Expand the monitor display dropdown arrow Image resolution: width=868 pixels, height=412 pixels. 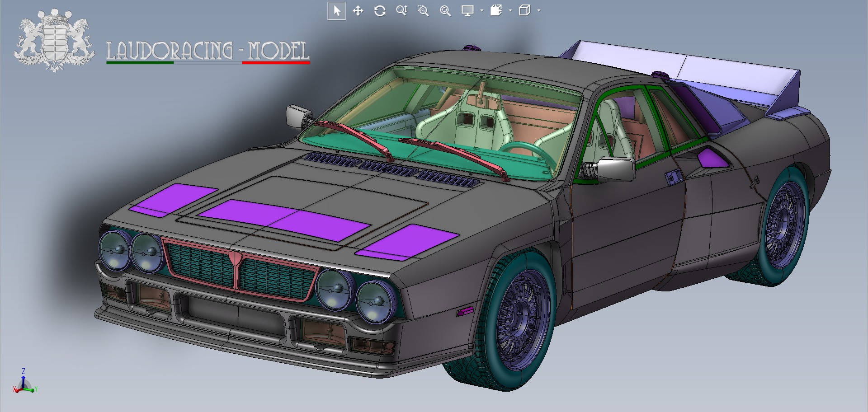click(x=482, y=11)
